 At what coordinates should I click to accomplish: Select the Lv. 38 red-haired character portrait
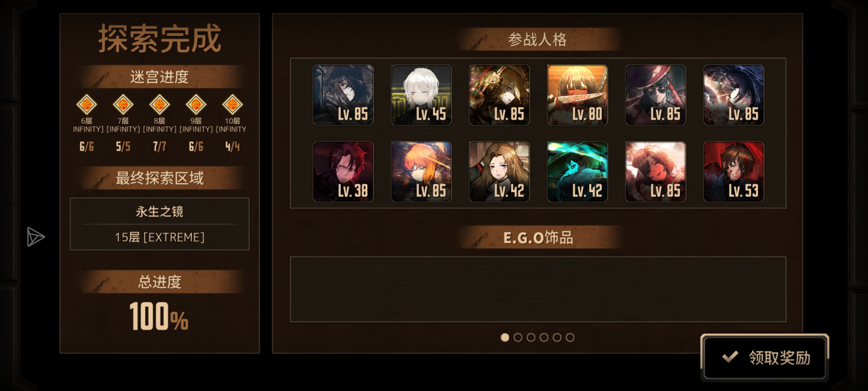343,172
